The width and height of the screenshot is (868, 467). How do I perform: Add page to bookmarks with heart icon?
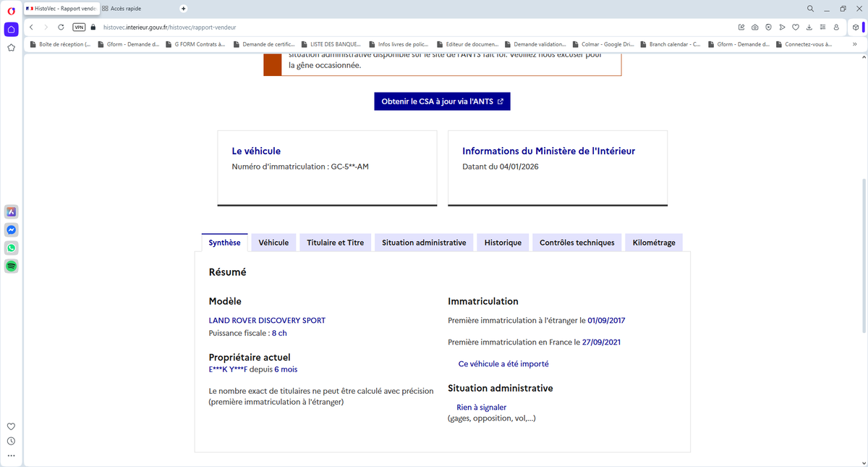tap(795, 27)
